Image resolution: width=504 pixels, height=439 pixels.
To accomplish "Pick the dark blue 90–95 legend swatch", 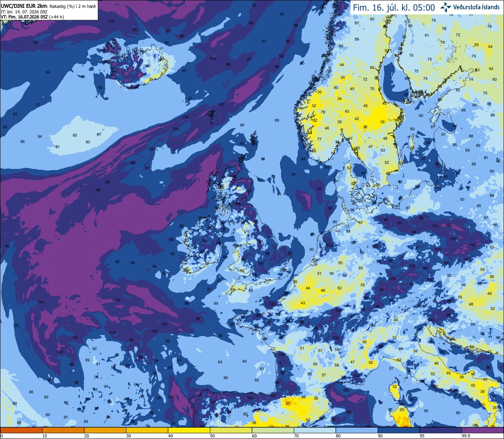I will tap(398, 430).
